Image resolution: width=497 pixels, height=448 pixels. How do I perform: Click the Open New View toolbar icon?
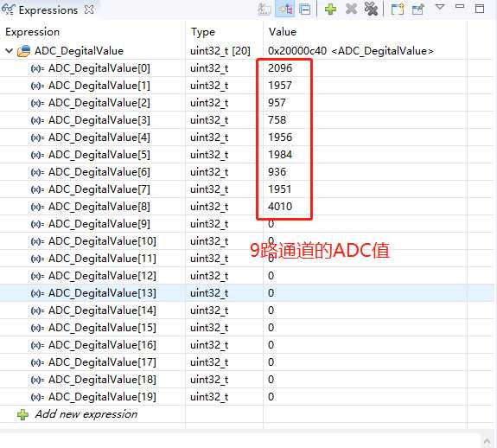pos(398,9)
